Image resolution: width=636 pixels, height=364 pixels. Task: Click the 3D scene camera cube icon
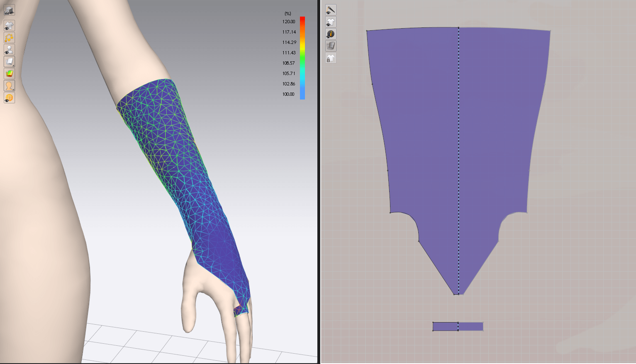[9, 10]
